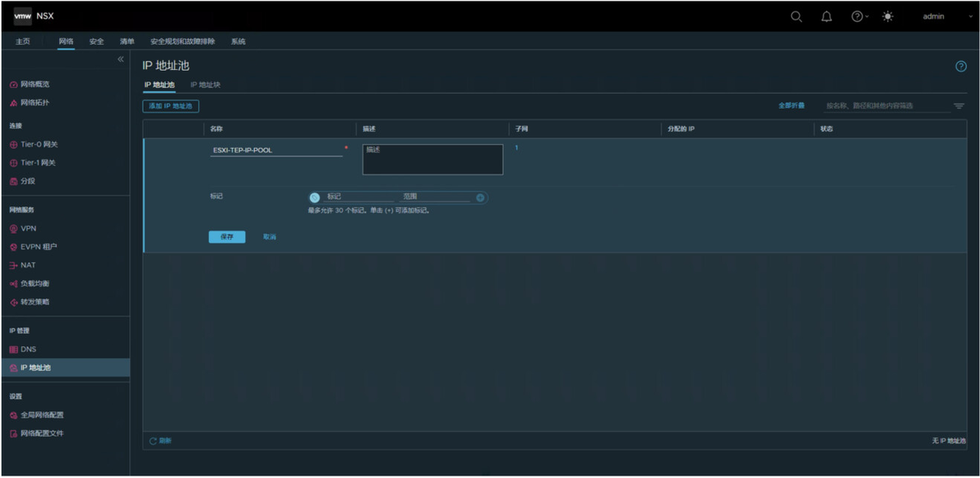
Task: Collapse the left sidebar with double-chevron
Action: 121,58
